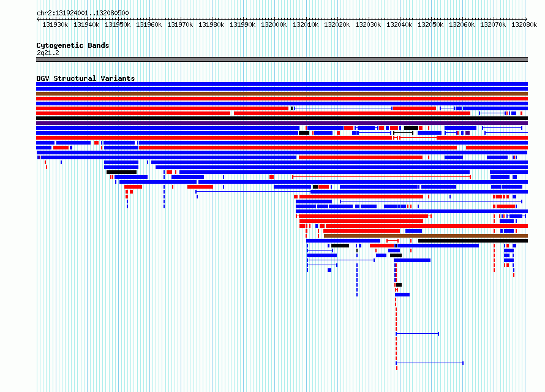Select ruler label 132020k
This screenshot has width=545, height=392.
(x=337, y=24)
